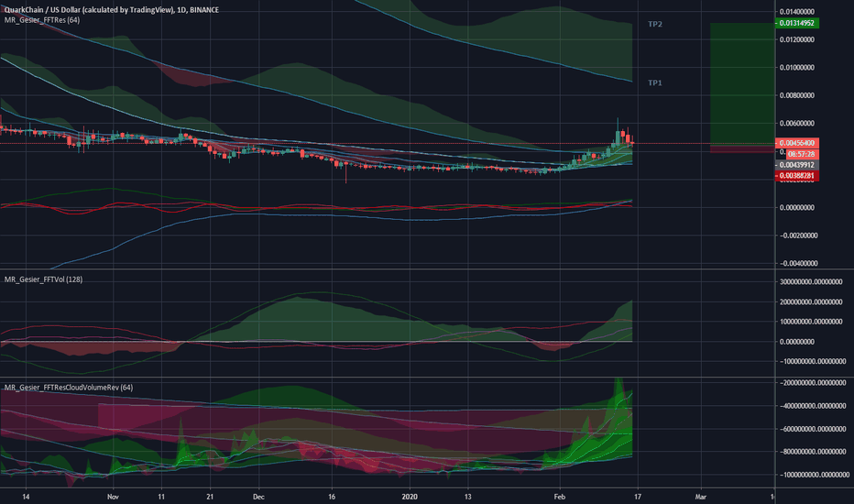Click the 0.01200000 price axis value
The width and height of the screenshot is (854, 504).
point(797,39)
